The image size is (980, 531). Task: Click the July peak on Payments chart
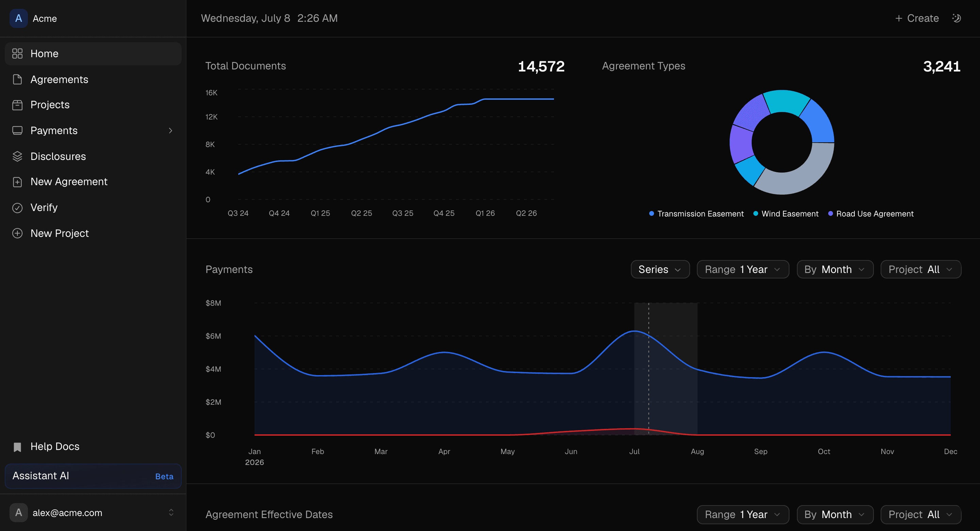click(634, 331)
